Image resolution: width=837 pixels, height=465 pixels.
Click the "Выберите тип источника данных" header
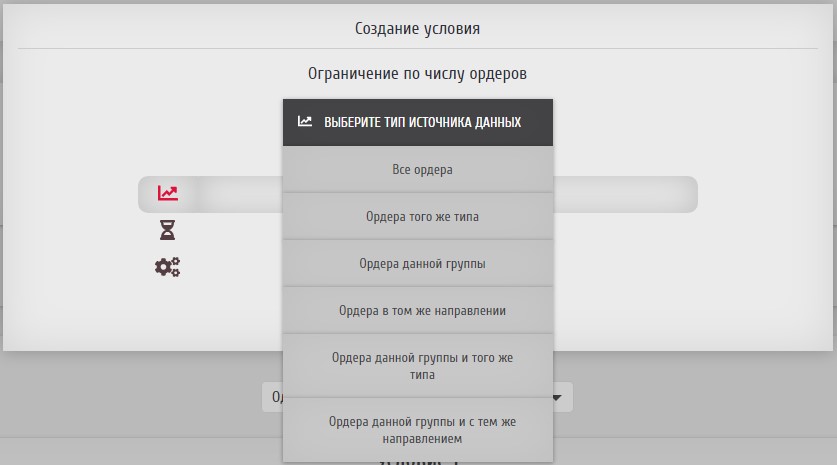(422, 122)
